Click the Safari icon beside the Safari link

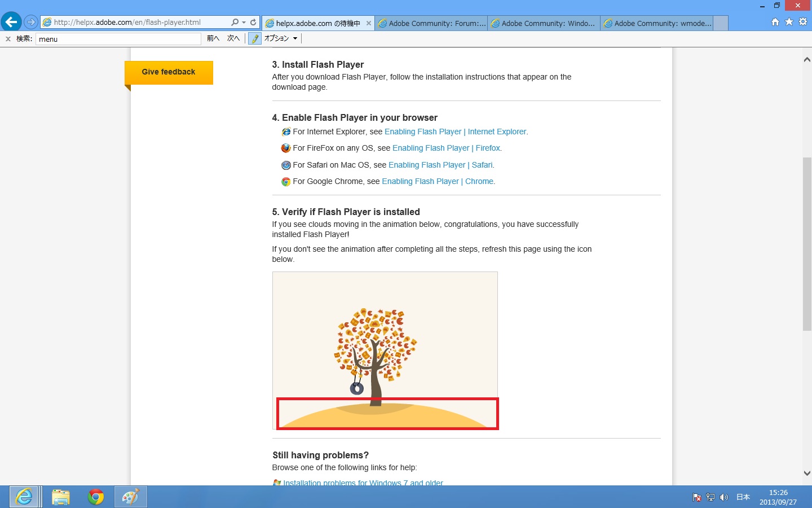(286, 165)
